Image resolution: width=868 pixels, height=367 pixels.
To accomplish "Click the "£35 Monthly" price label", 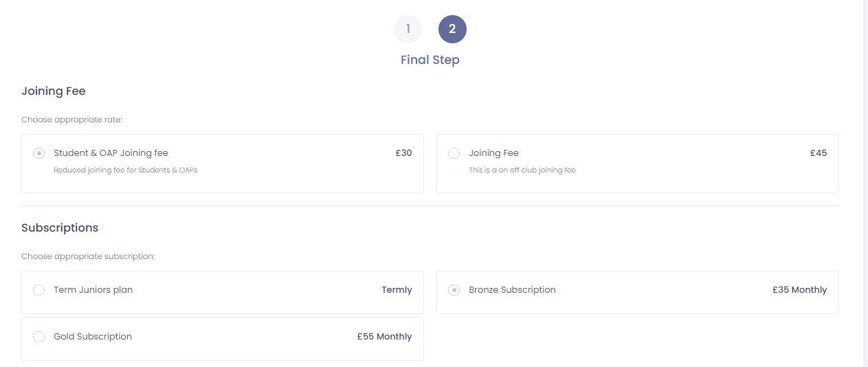I will (x=799, y=290).
